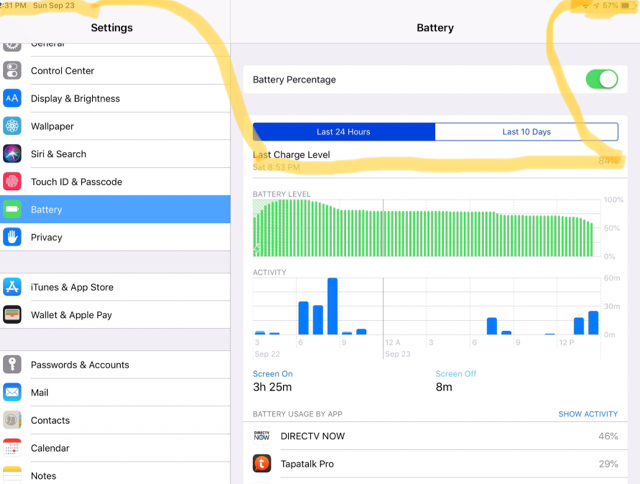Open Wallet & Apple Pay settings
Screen dimensions: 640x484
click(115, 315)
